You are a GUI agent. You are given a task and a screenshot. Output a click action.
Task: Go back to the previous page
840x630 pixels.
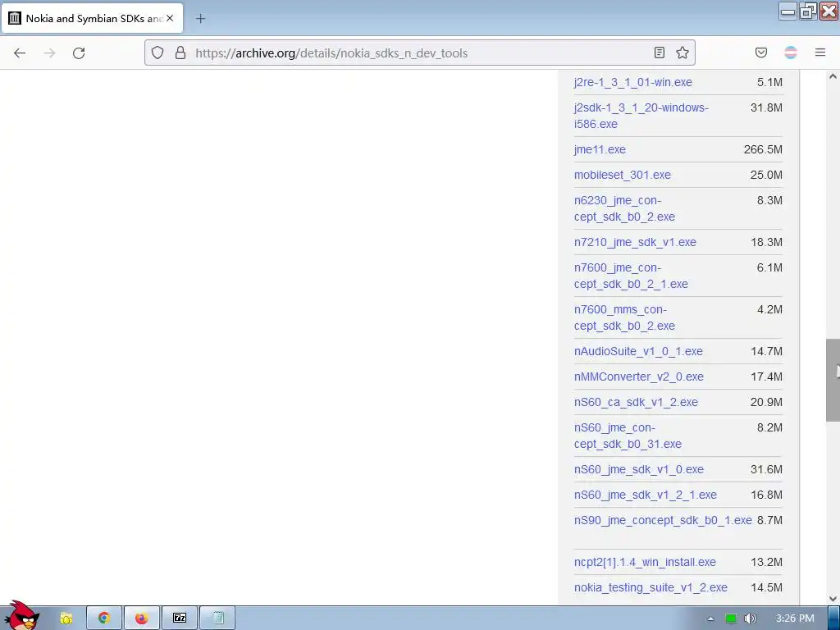20,53
